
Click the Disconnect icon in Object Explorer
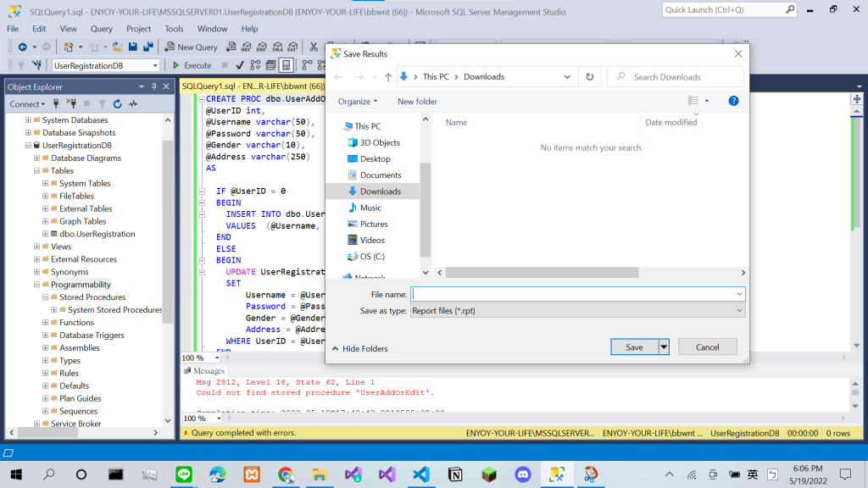(x=71, y=103)
